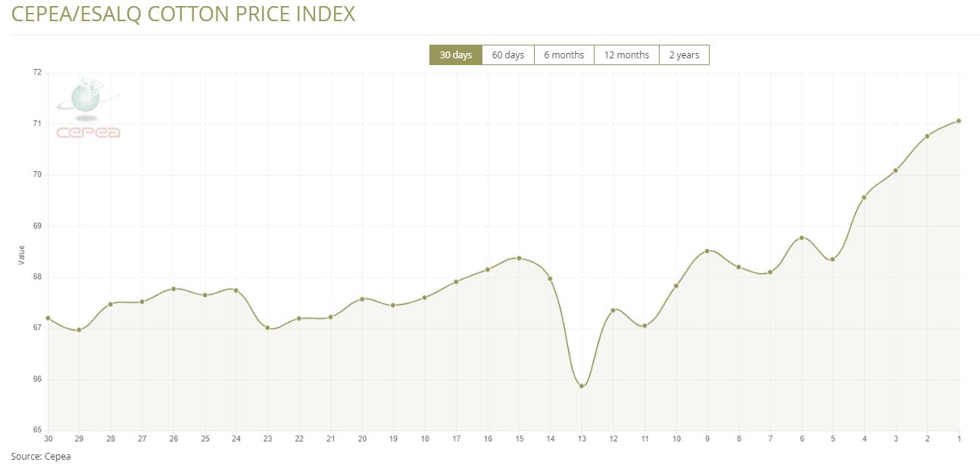Click the data point for day 4
Screen dimensions: 980x468
864,198
